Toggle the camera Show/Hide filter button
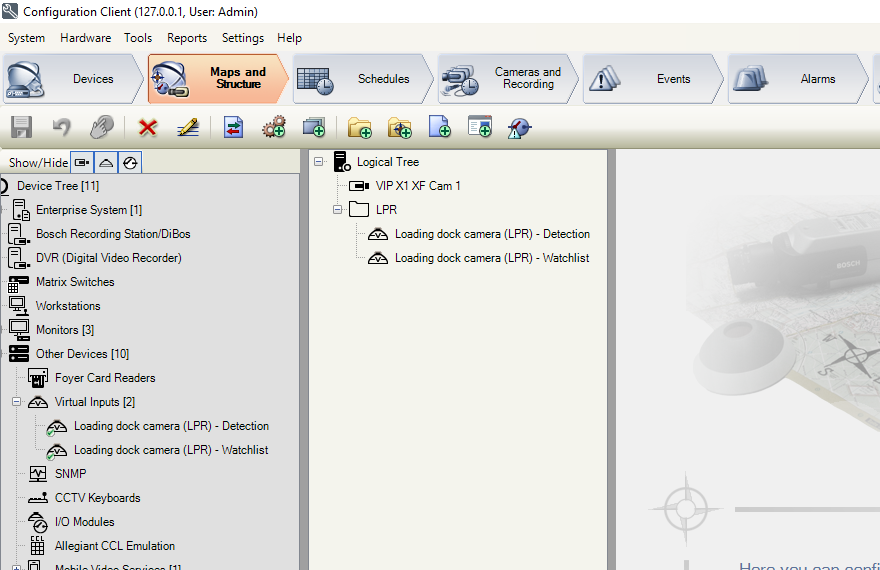 click(x=82, y=162)
